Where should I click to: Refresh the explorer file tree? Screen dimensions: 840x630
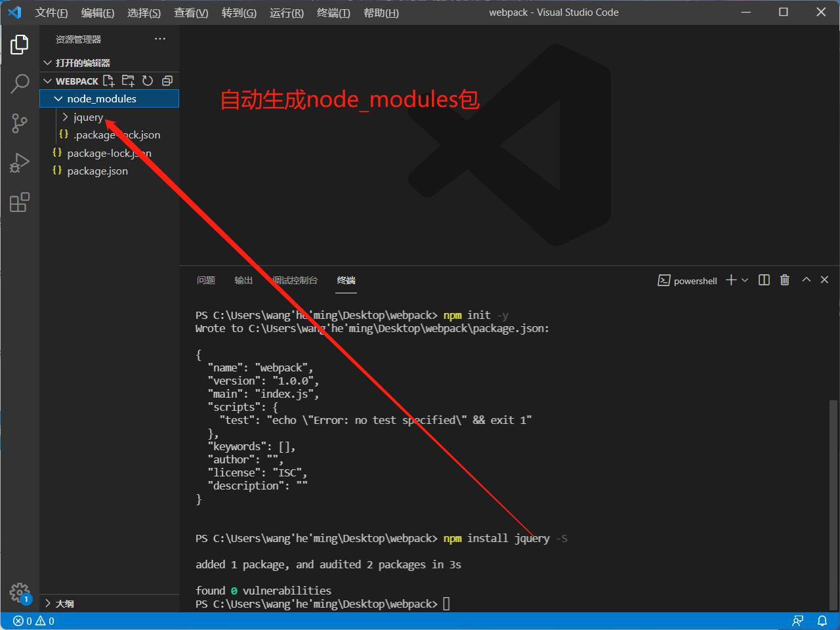(x=148, y=81)
